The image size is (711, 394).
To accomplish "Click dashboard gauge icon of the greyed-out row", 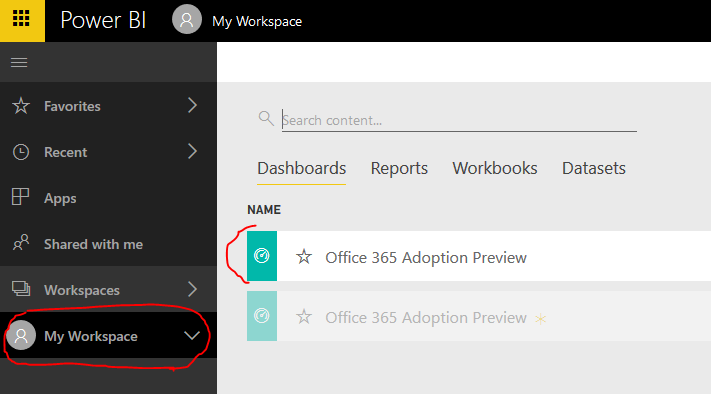I will click(x=262, y=316).
